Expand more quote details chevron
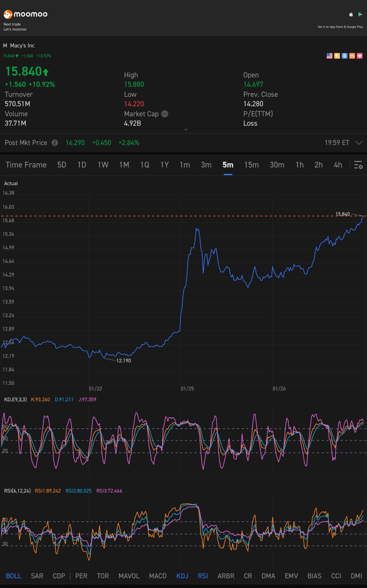Image resolution: width=367 pixels, height=588 pixels. click(186, 130)
